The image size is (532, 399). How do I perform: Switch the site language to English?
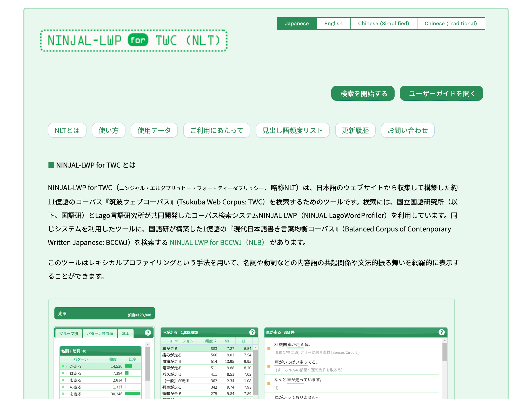point(334,23)
